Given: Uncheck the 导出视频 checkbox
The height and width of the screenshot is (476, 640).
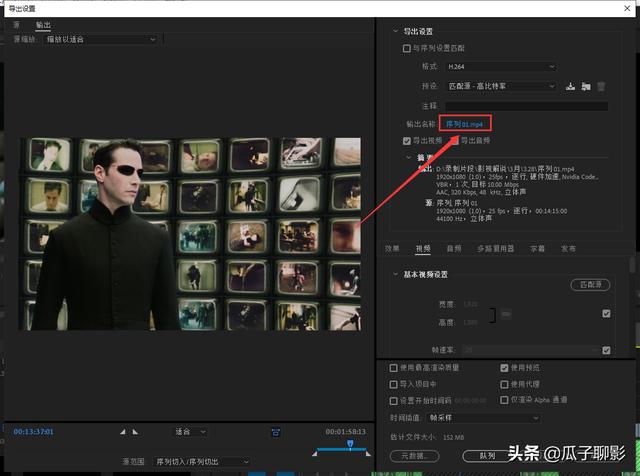Looking at the screenshot, I should [406, 141].
